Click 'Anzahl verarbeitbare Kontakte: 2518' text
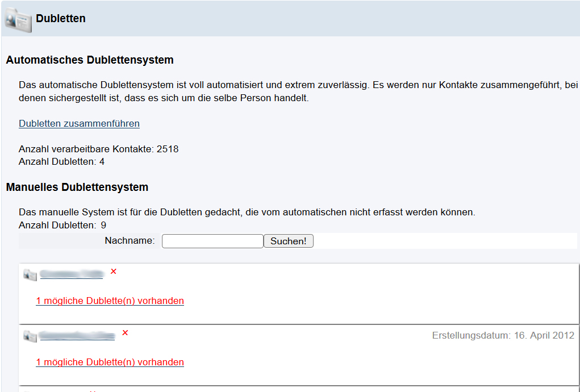The image size is (580, 392). click(x=99, y=149)
